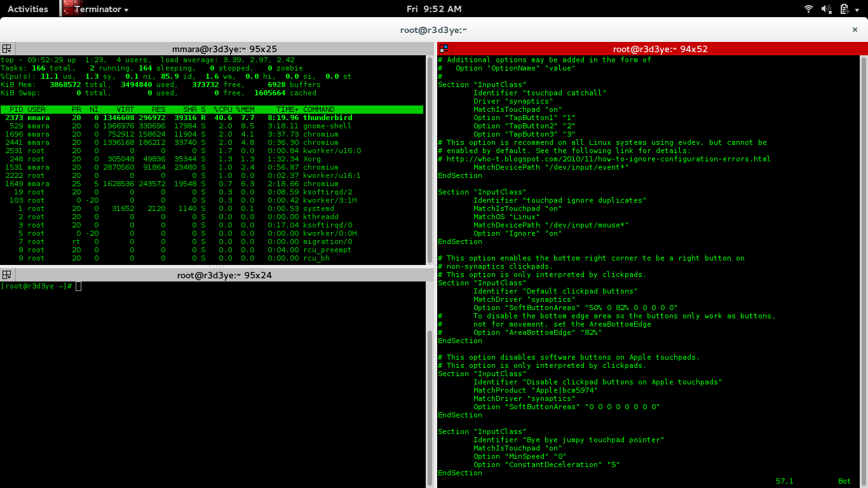
Task: Click the battery charging status icon
Action: click(x=844, y=9)
